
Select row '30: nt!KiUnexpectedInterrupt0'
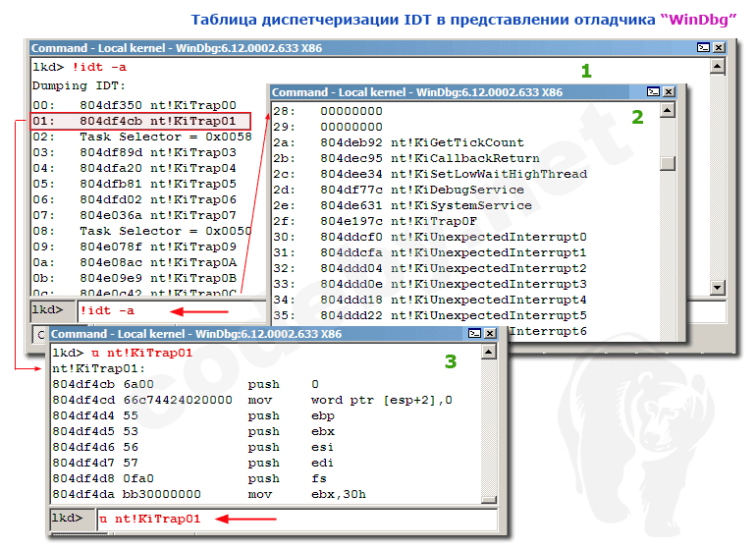[430, 237]
